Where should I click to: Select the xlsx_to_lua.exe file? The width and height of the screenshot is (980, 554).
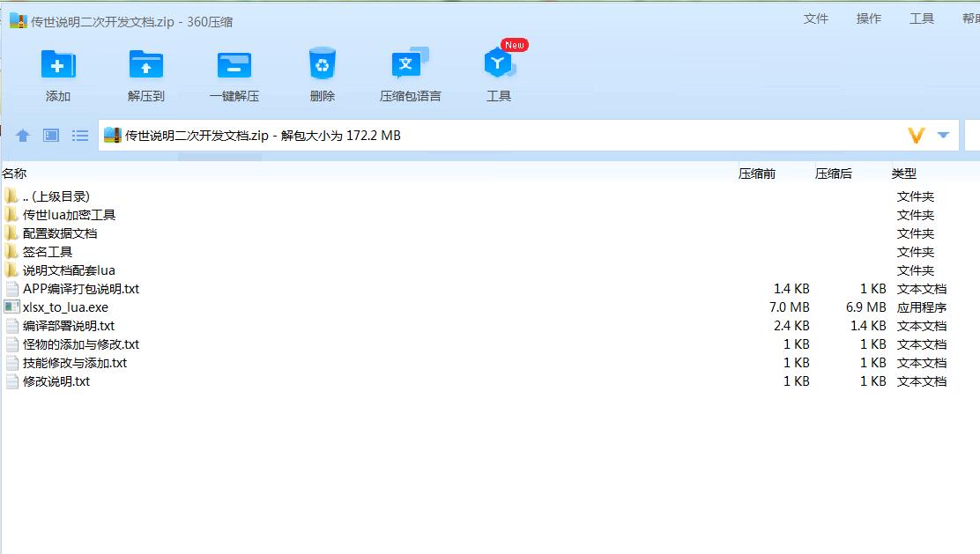pos(65,307)
